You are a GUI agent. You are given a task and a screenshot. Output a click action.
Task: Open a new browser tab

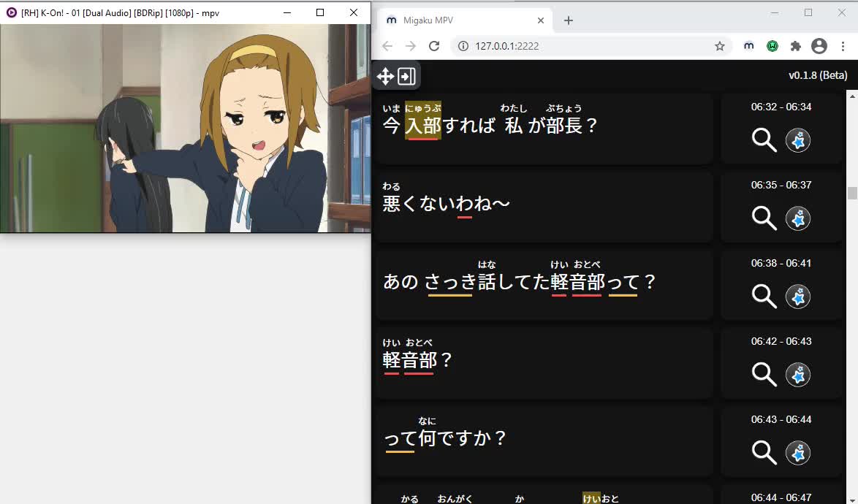click(x=569, y=20)
